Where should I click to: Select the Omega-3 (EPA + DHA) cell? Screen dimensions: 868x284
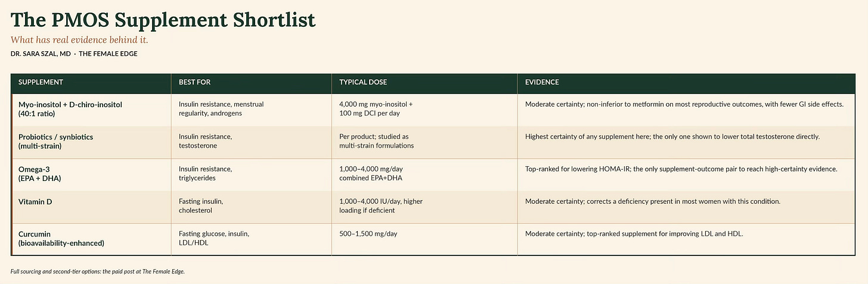(x=40, y=173)
